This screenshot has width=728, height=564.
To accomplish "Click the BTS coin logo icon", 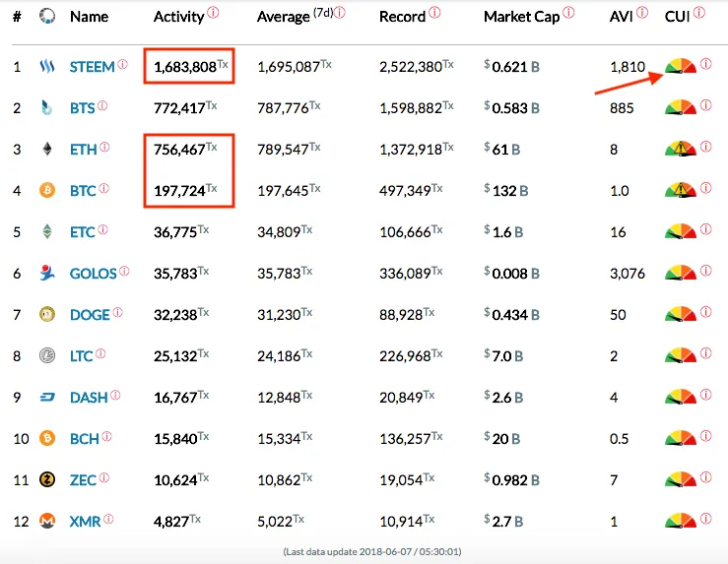I will coord(47,107).
